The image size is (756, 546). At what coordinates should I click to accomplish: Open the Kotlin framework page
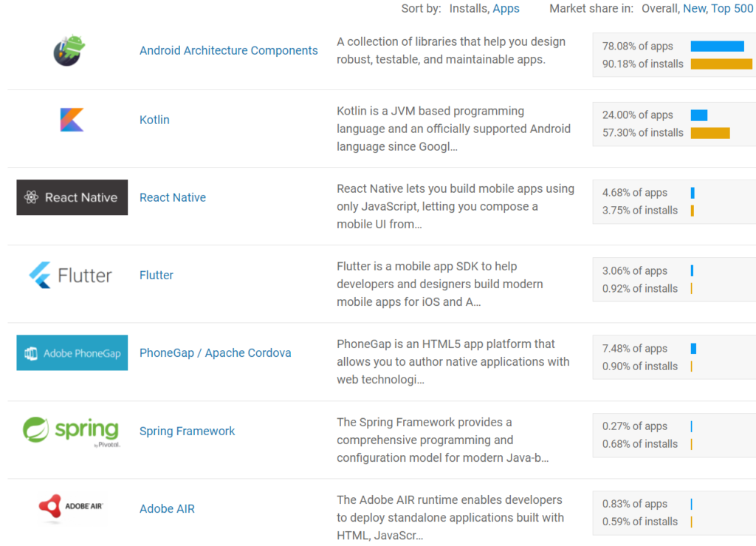[x=154, y=119]
